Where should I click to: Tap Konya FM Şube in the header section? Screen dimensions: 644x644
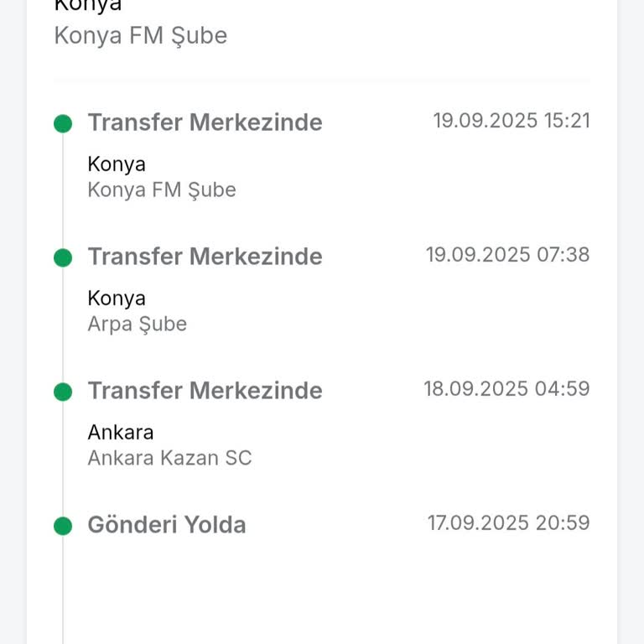coord(140,36)
